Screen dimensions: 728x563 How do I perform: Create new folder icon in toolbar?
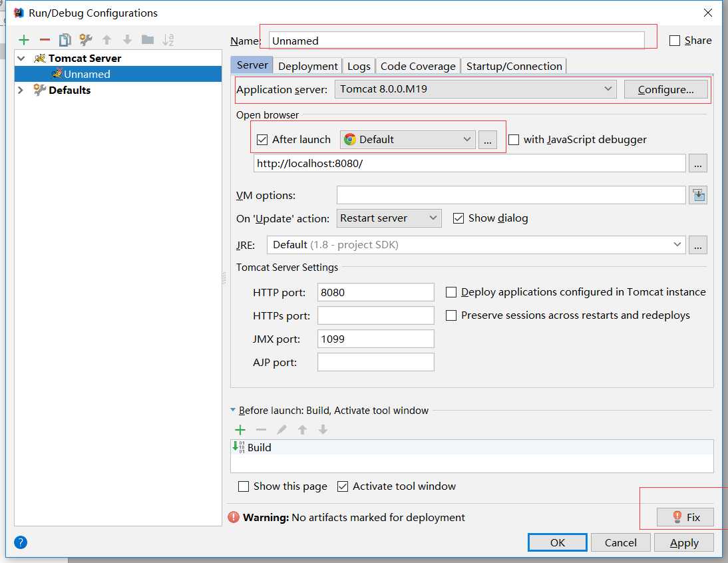pyautogui.click(x=148, y=39)
